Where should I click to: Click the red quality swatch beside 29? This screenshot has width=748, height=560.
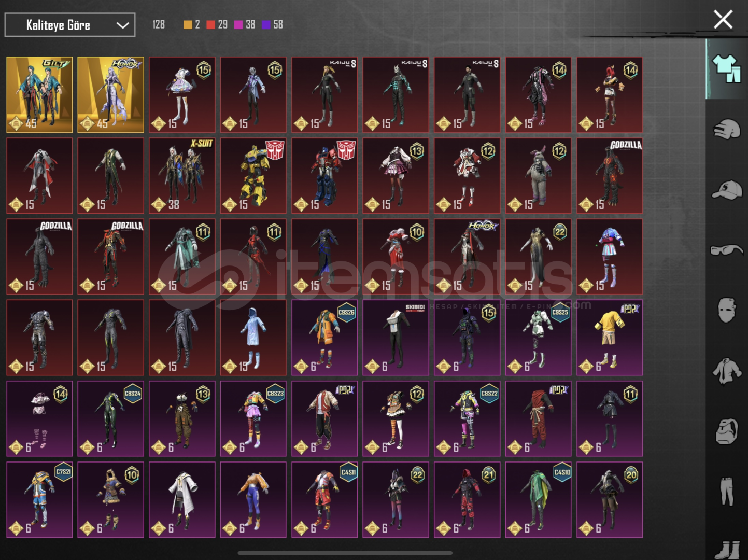[x=210, y=25]
